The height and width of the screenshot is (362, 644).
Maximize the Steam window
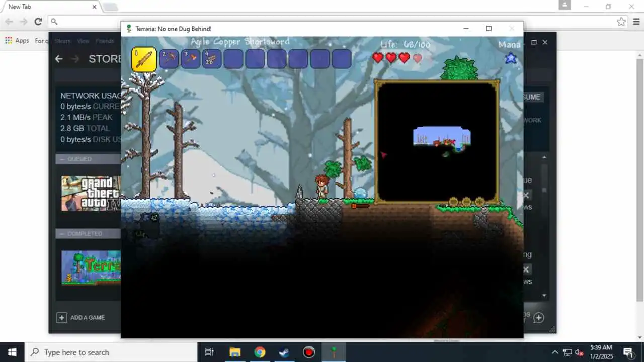coord(534,42)
